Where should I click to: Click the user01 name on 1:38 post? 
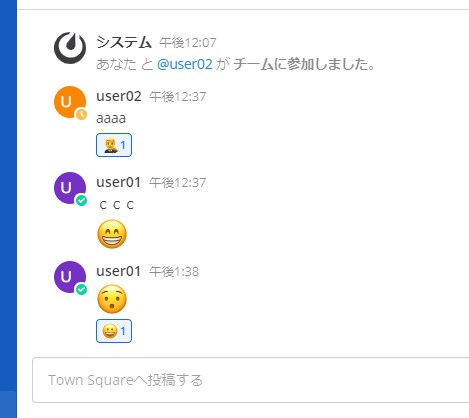(x=119, y=271)
